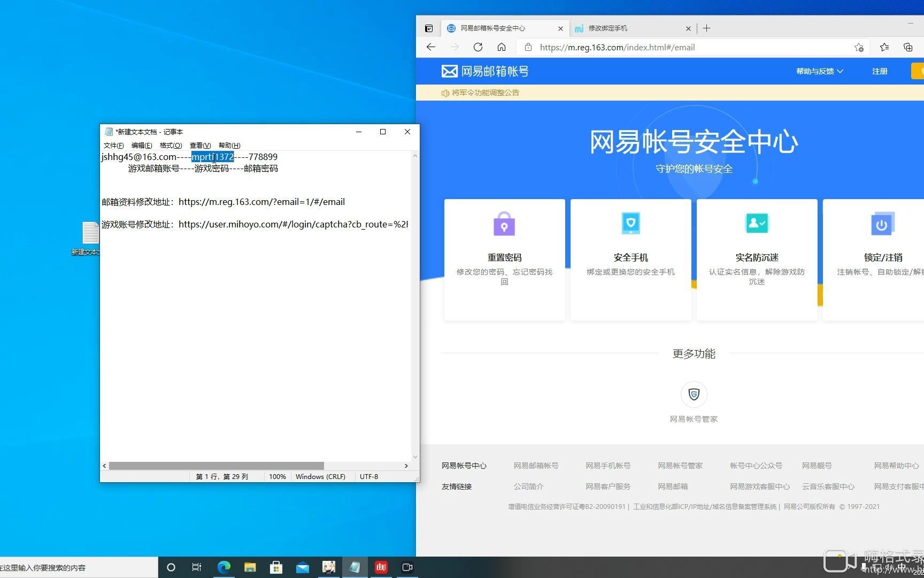Click the red app icon in taskbar
924x578 pixels.
381,567
